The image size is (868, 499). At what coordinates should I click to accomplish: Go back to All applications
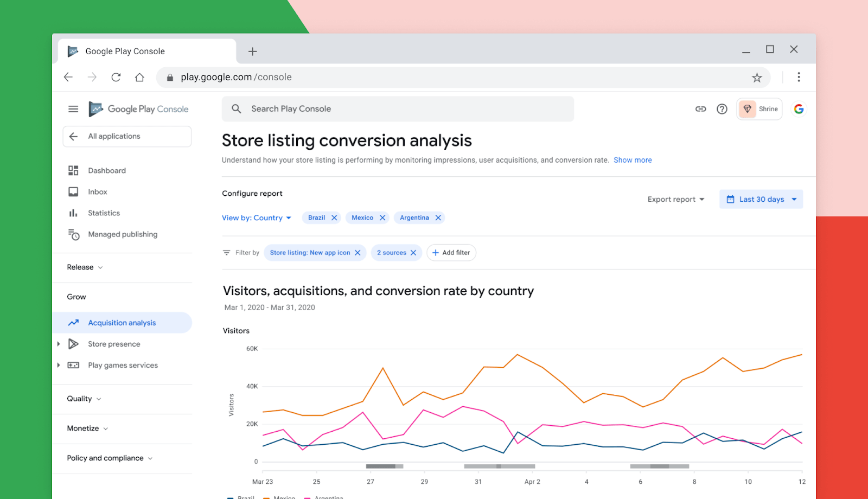coord(114,136)
